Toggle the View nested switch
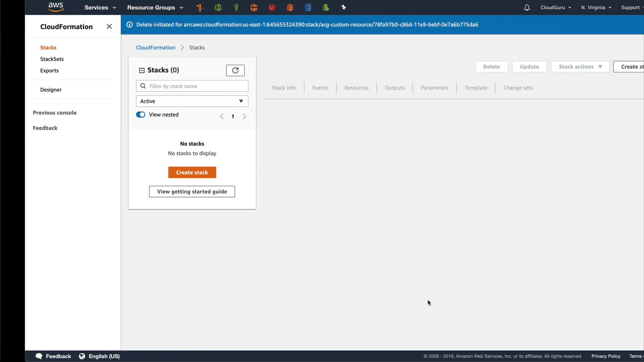 (141, 115)
